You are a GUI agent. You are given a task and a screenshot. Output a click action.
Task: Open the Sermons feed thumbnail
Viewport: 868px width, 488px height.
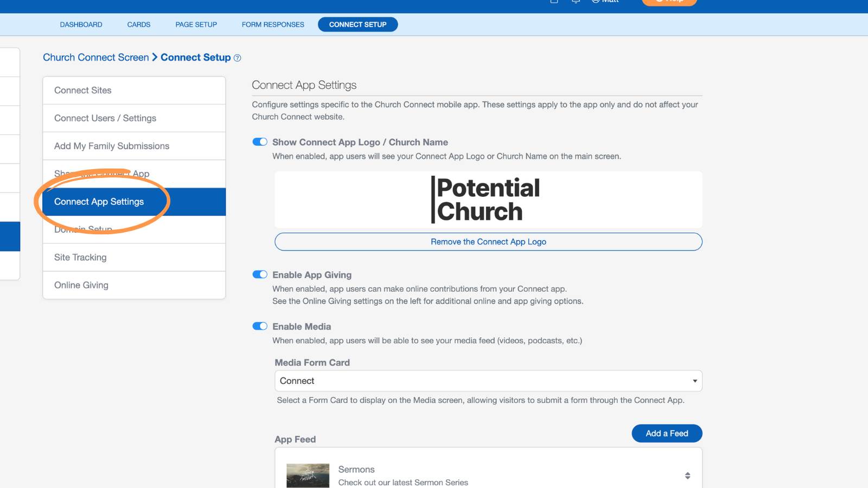point(308,476)
